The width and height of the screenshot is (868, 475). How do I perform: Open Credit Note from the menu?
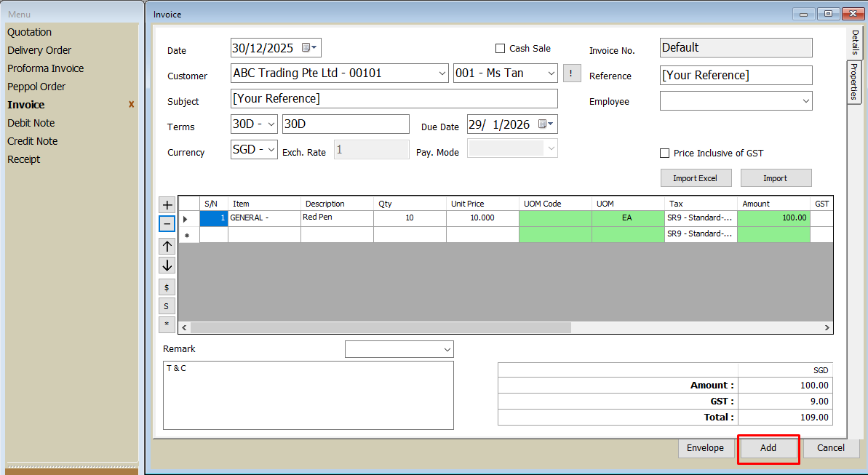[x=33, y=141]
